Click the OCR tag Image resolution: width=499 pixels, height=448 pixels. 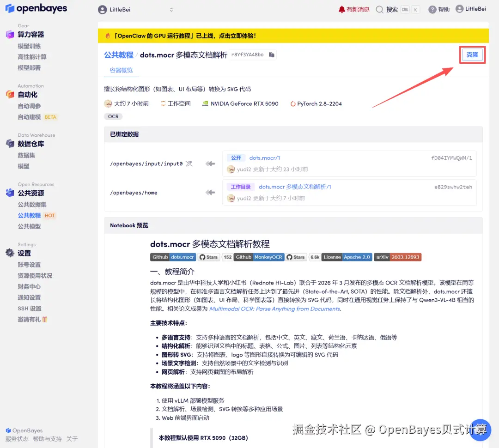113,116
